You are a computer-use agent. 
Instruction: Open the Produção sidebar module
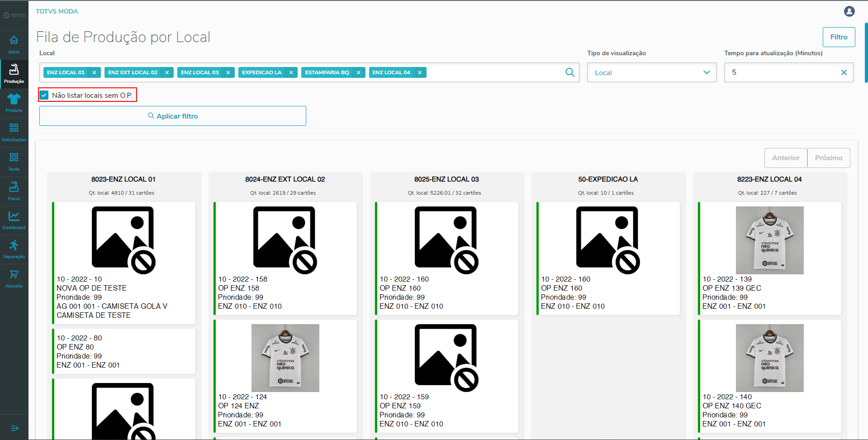point(14,74)
